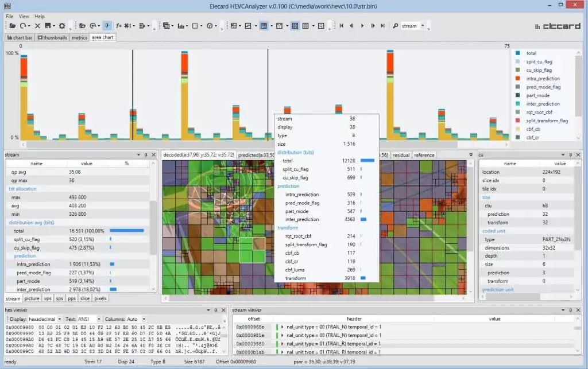Open the pps tab
588x369 pixels.
[72, 298]
